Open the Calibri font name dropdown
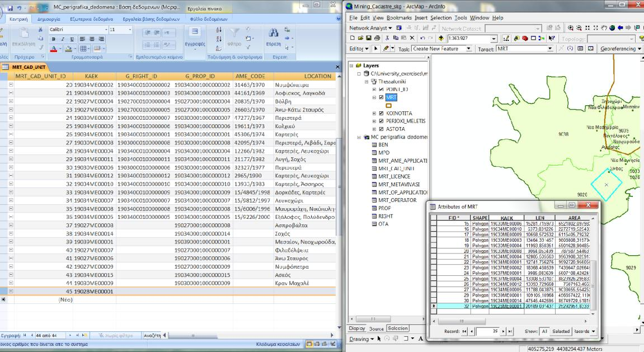644x352 pixels. (x=106, y=30)
